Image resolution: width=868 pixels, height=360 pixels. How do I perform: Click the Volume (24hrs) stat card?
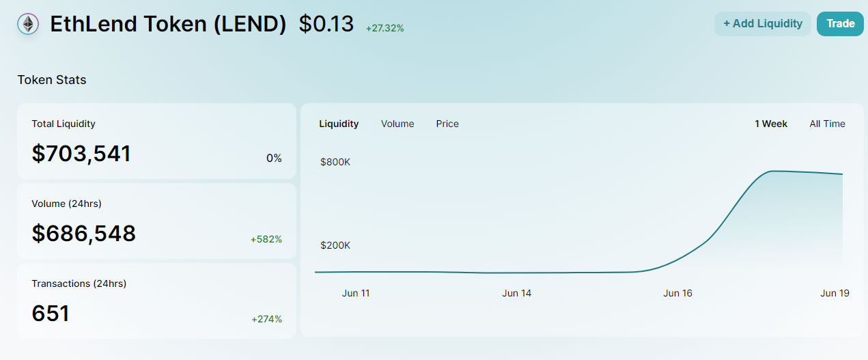pyautogui.click(x=157, y=221)
